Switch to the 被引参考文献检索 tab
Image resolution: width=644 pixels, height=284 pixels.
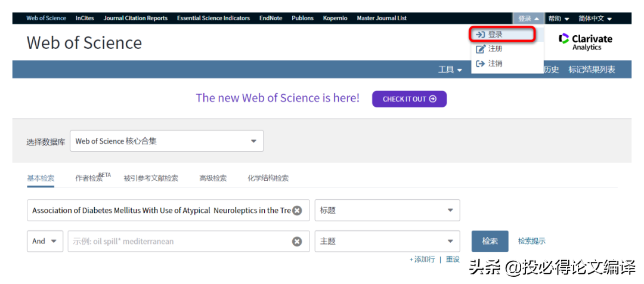[x=151, y=178]
